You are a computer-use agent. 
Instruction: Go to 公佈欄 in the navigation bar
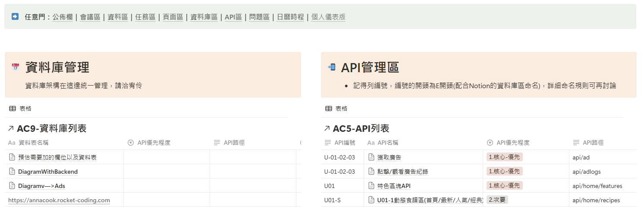tap(63, 17)
